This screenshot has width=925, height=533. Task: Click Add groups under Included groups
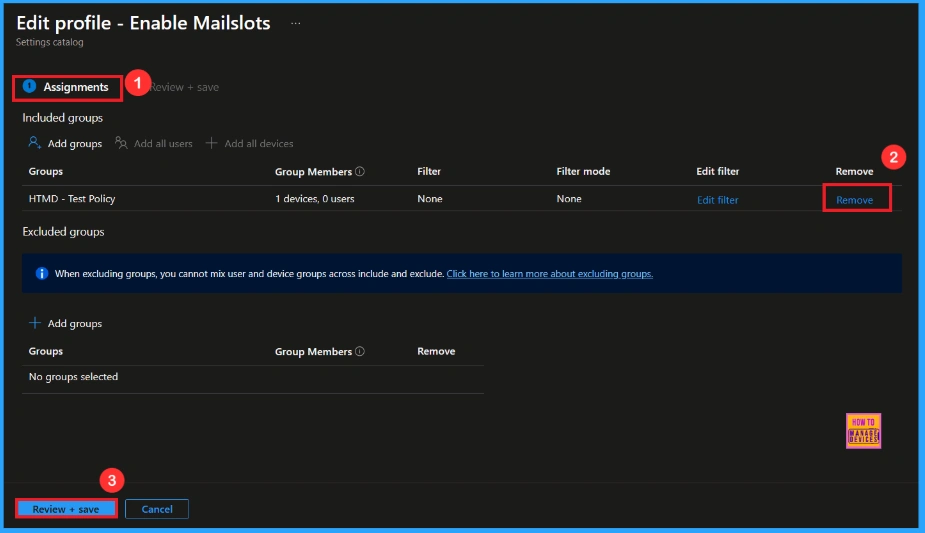[66, 144]
